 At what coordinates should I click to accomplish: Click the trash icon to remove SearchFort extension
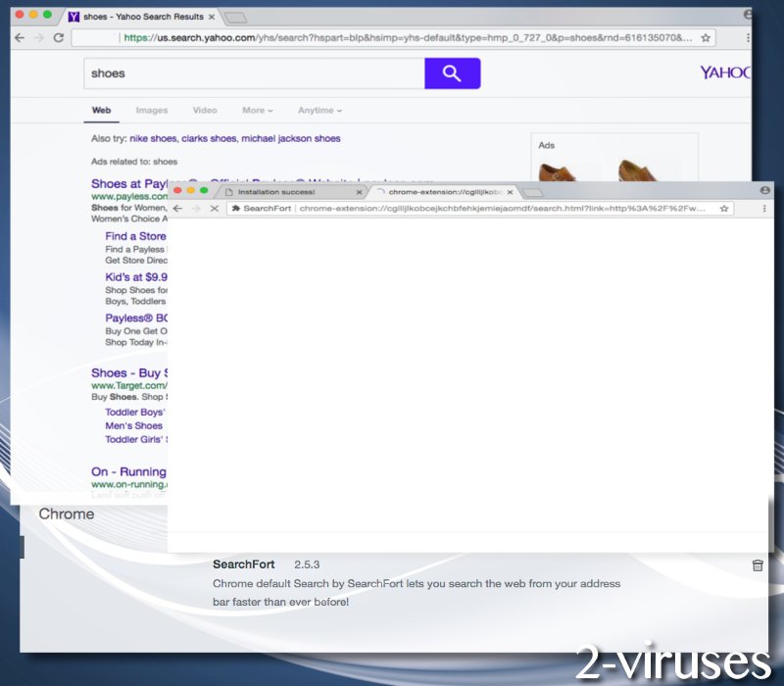coord(758,565)
